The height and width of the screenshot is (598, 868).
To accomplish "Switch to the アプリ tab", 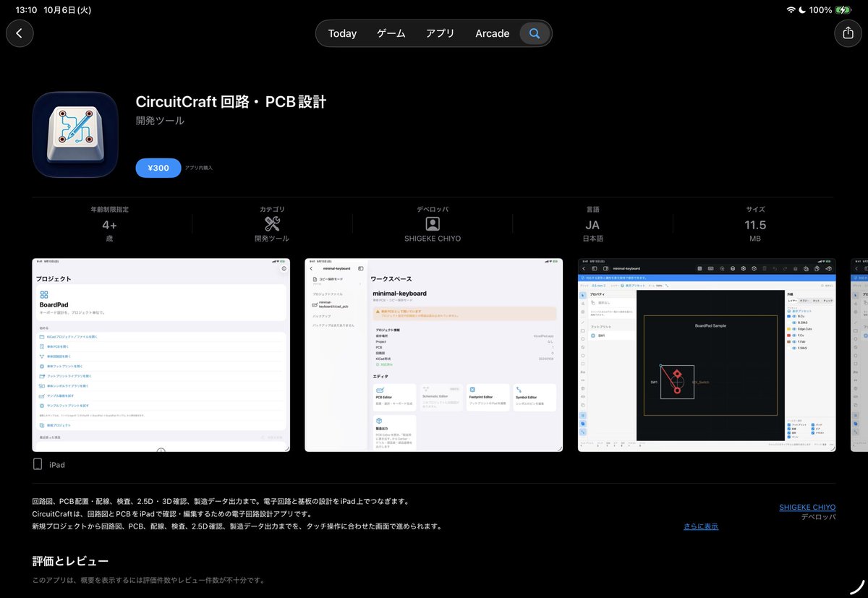I will point(441,33).
